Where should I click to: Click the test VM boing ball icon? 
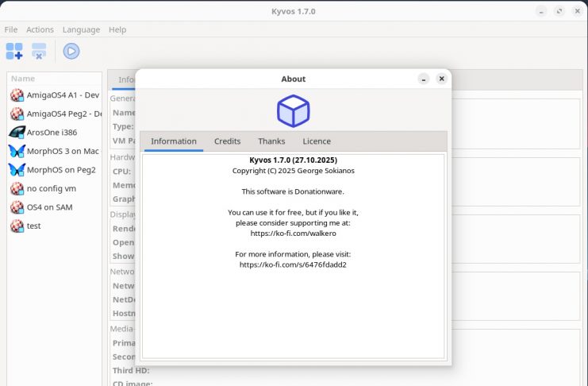pyautogui.click(x=17, y=226)
